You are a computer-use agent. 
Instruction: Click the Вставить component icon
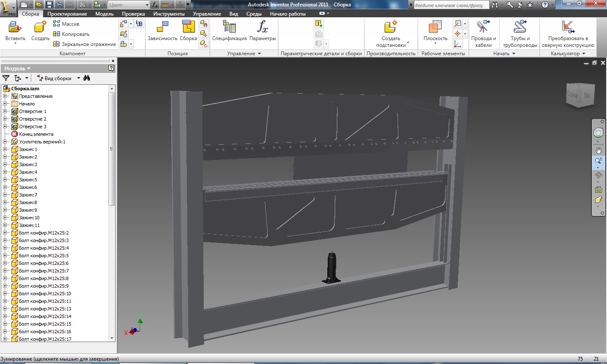15,27
